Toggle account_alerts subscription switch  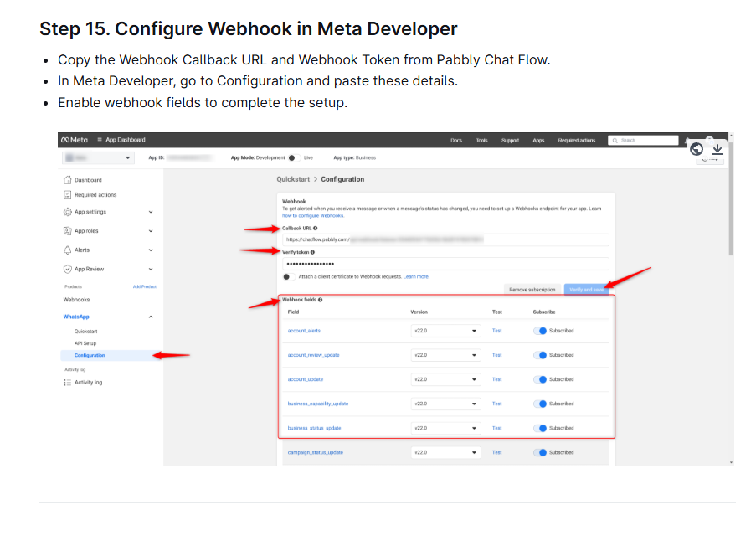540,331
